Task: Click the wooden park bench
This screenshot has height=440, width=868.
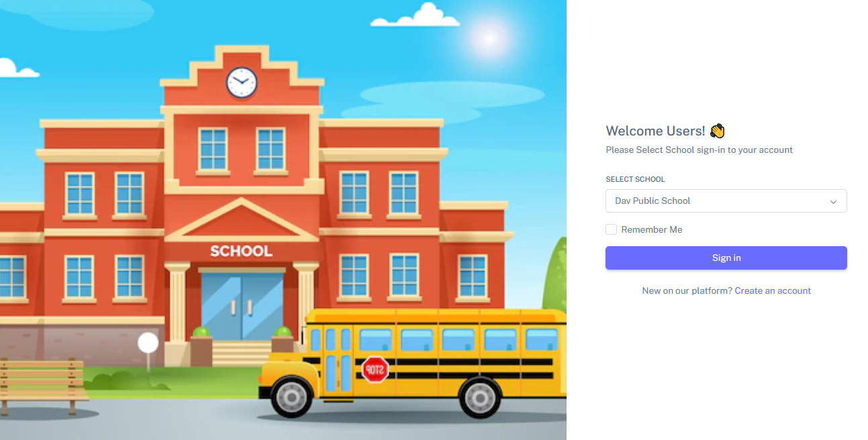Action: [x=43, y=386]
